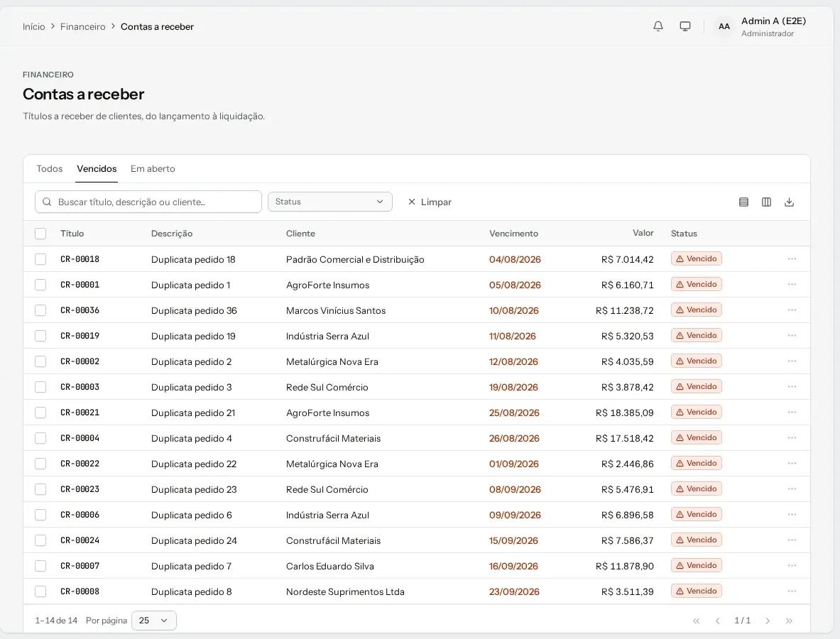Open actions menu for CR-00022
This screenshot has height=639, width=840.
[x=792, y=464]
